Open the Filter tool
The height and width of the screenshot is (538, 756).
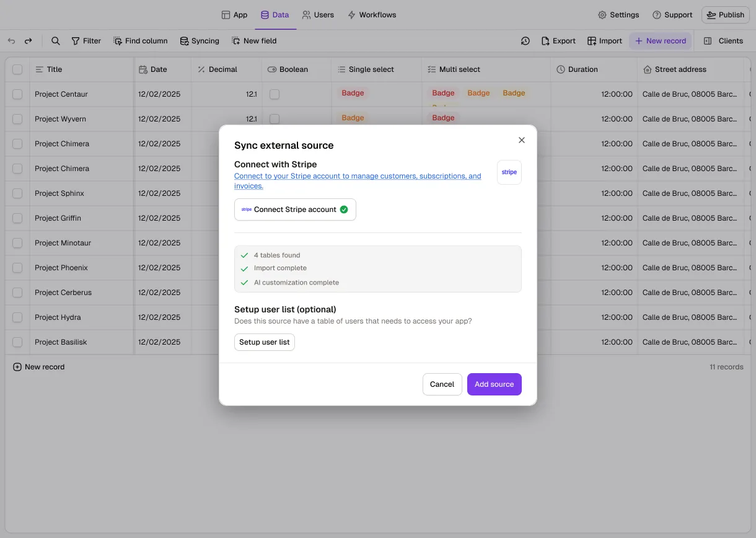pyautogui.click(x=86, y=41)
